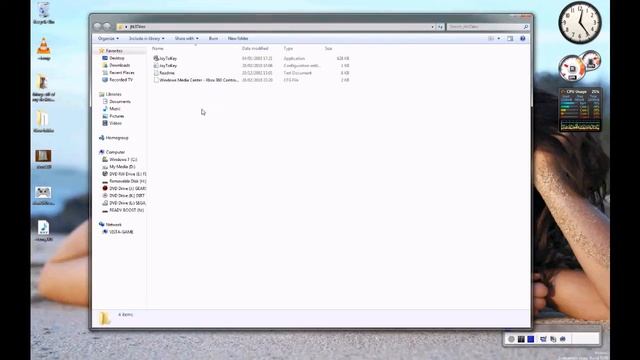Open Removable Disk (H:)
This screenshot has width=640, height=360.
coord(127,181)
